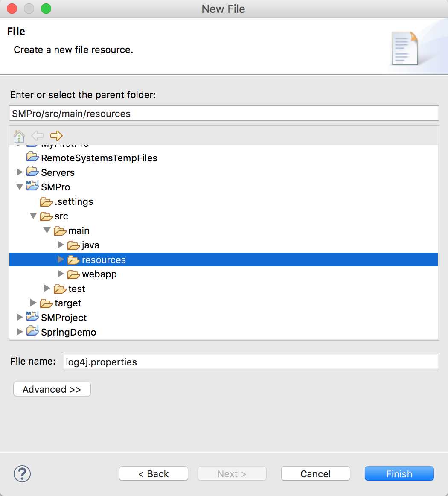
Task: Expand the java folder node
Action: (61, 245)
